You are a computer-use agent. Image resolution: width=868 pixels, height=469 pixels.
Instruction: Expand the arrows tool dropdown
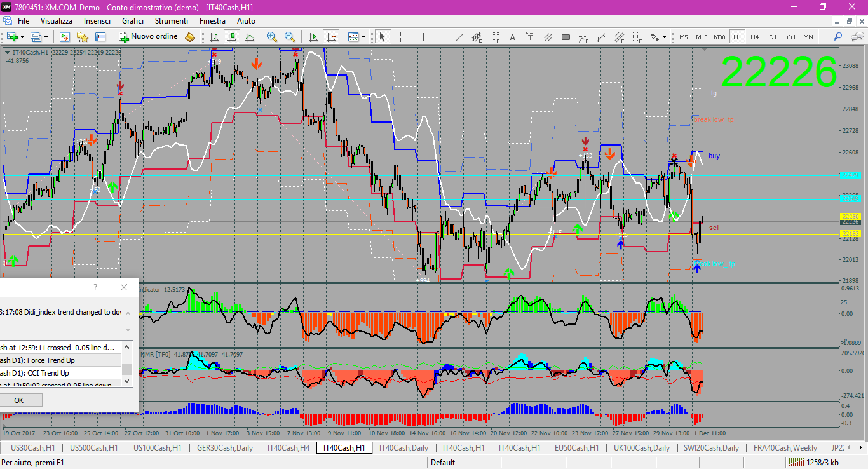pos(664,37)
